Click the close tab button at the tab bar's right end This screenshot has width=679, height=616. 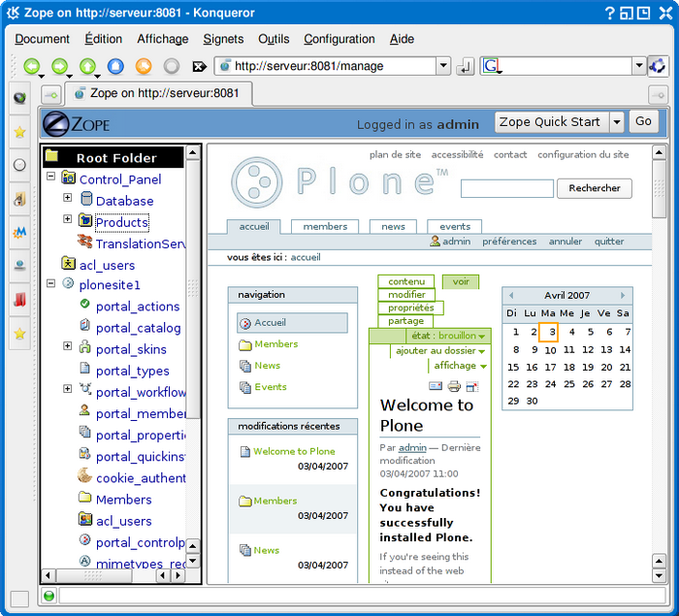(x=658, y=95)
